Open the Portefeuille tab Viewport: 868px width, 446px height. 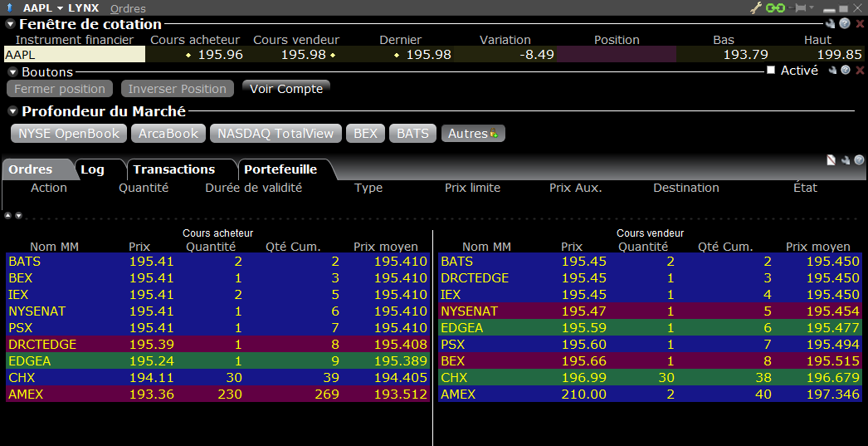[280, 169]
